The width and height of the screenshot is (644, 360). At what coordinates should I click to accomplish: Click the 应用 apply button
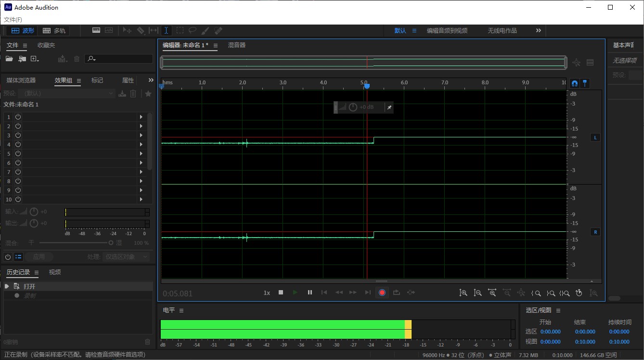(39, 257)
